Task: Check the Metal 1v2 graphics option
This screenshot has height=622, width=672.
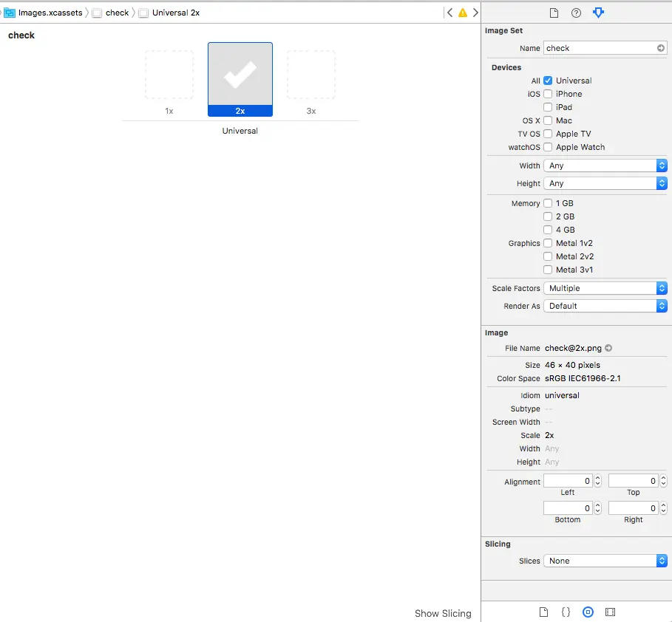Action: [x=548, y=243]
